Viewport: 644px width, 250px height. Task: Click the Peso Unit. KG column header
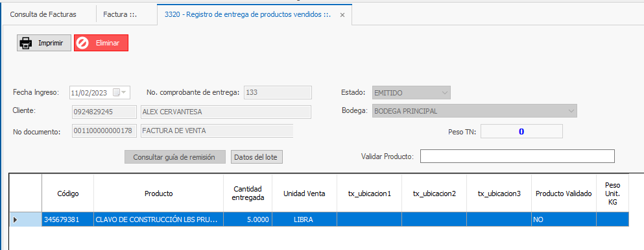click(x=612, y=194)
